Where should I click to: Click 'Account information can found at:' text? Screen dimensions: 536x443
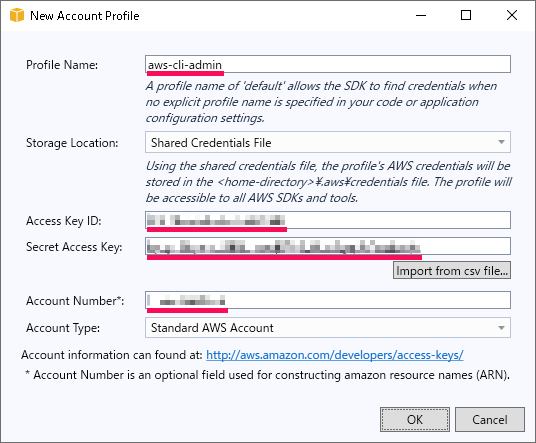point(112,355)
